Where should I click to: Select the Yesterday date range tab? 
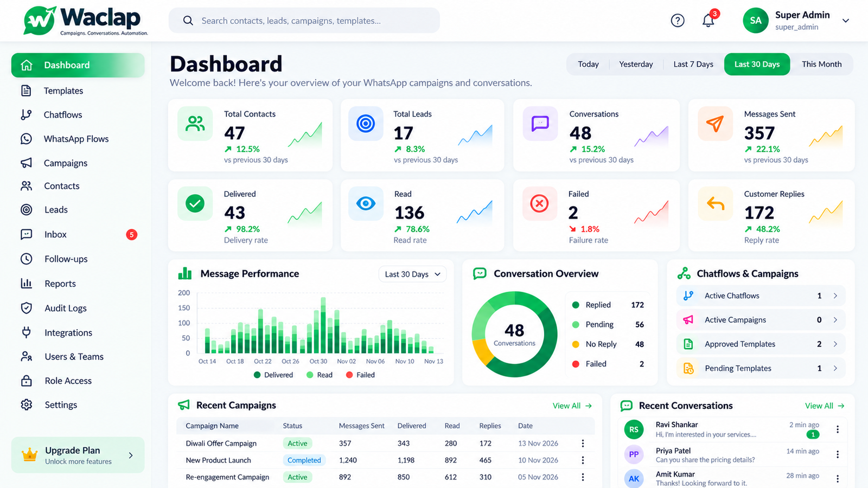(x=636, y=64)
